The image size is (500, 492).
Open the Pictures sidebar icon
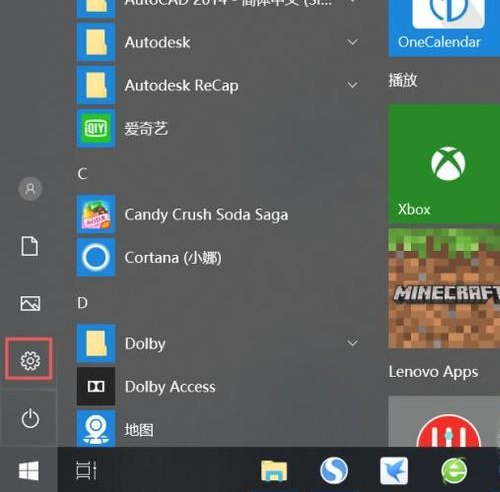(30, 303)
